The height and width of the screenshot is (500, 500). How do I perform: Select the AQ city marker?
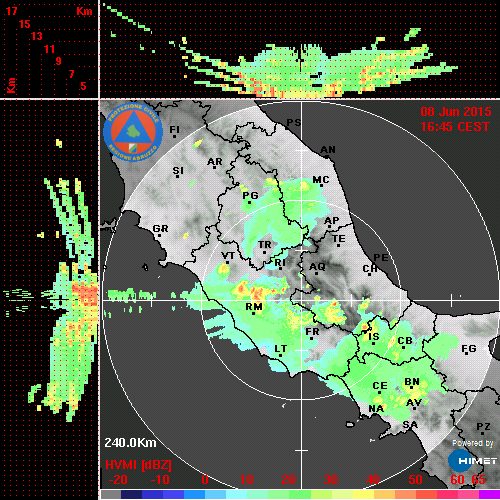(317, 273)
